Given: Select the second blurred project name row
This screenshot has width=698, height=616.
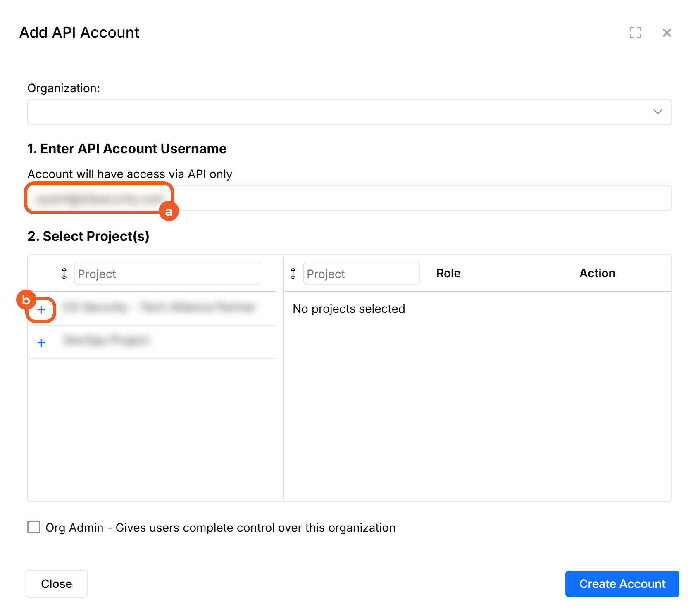Looking at the screenshot, I should 106,340.
